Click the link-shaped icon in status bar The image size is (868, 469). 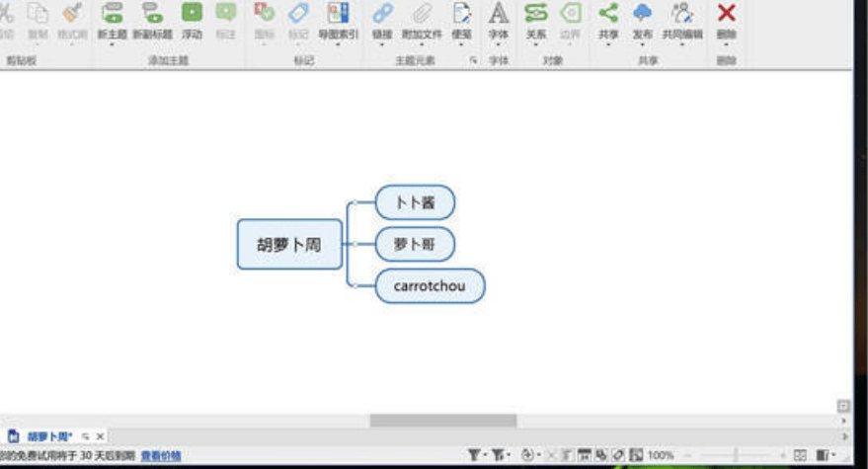(x=618, y=455)
